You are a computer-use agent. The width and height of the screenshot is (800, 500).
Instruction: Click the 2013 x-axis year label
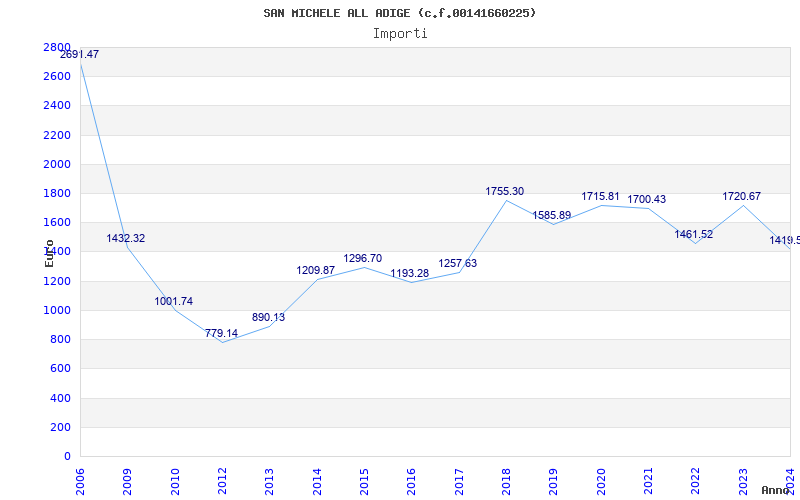coord(269,482)
